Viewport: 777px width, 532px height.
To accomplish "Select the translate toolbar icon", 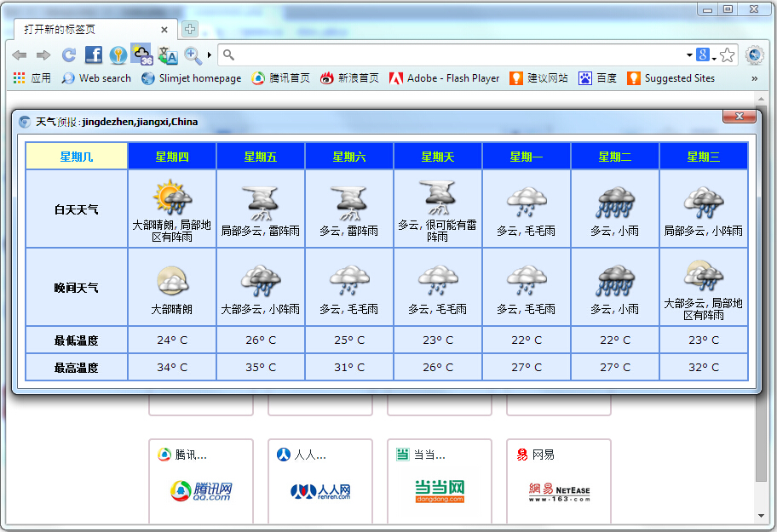I will pos(167,55).
